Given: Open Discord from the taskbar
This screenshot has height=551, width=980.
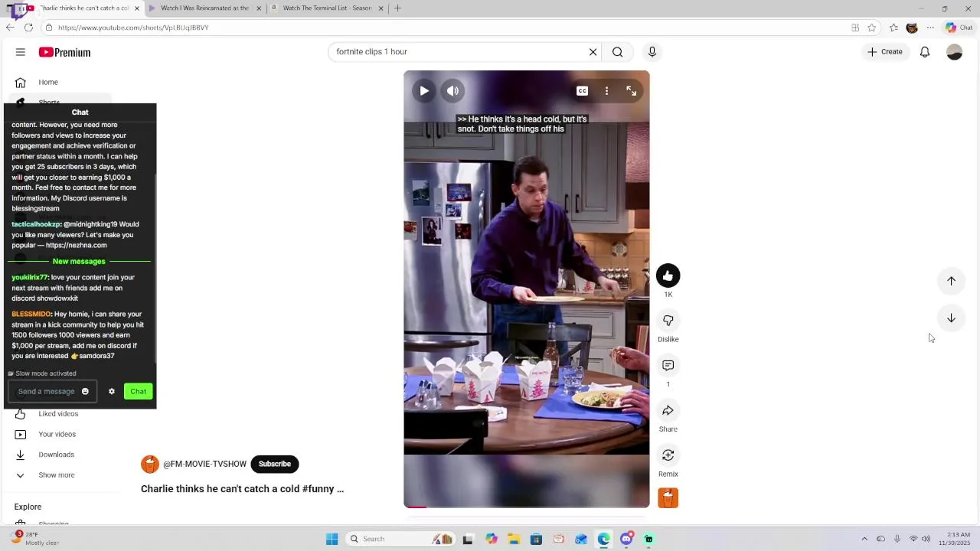Looking at the screenshot, I should 626,539.
